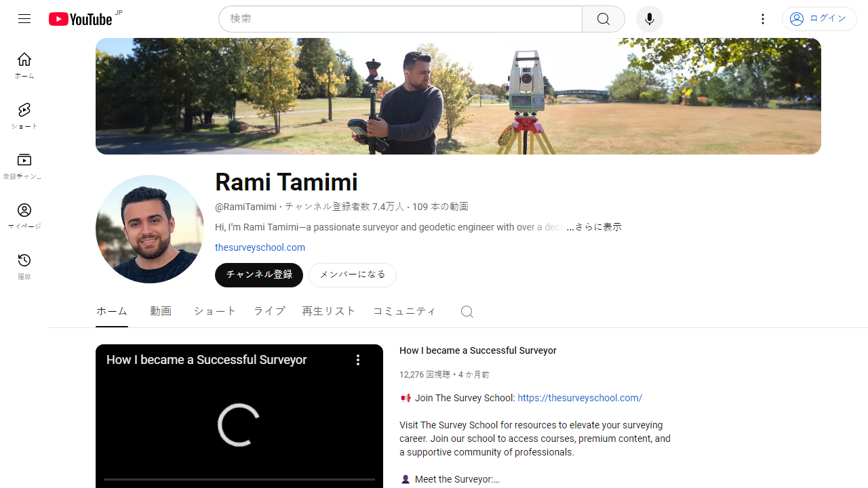Click the Rami Tamimi profile avatar

[150, 229]
